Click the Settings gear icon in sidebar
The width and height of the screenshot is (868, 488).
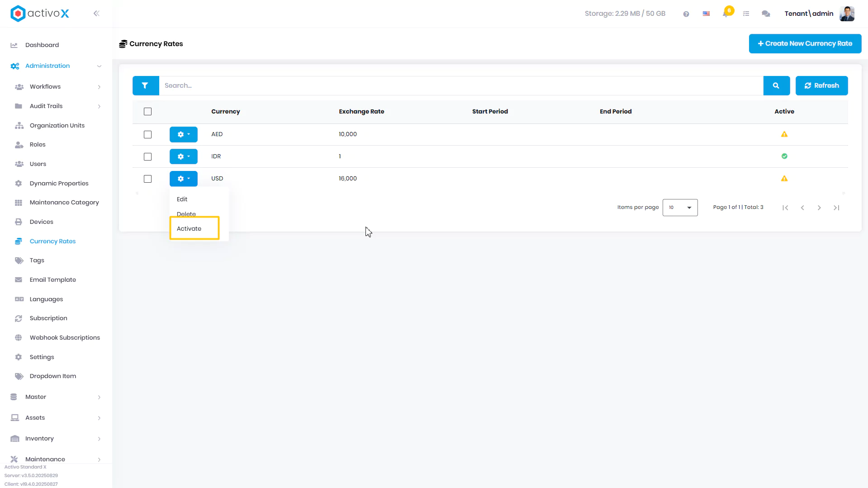coord(19,357)
